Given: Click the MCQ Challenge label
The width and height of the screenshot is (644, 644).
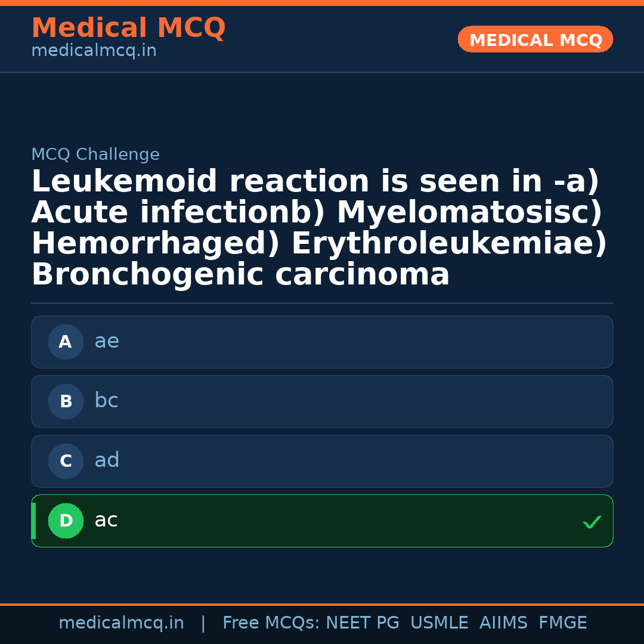Looking at the screenshot, I should (95, 155).
